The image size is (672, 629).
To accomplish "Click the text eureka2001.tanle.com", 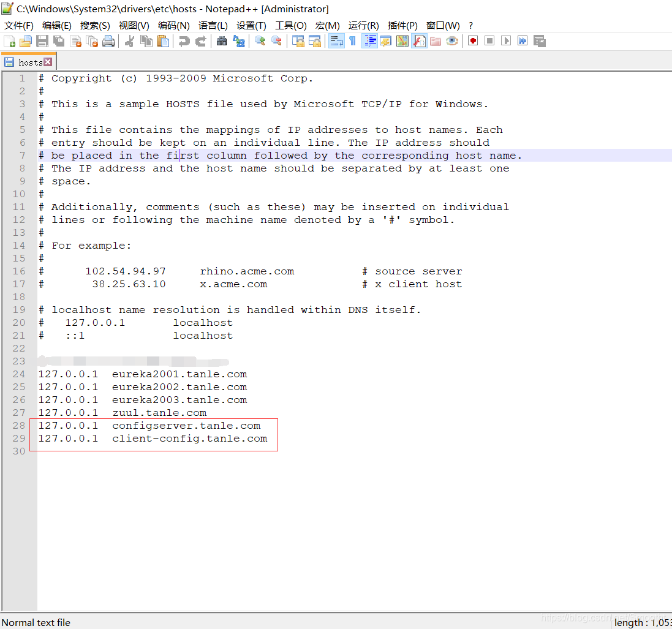I will (x=179, y=374).
